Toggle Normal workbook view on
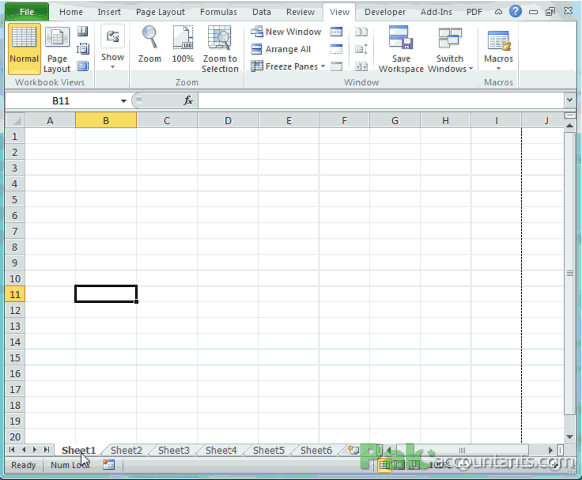Image resolution: width=582 pixels, height=480 pixels. pyautogui.click(x=24, y=49)
